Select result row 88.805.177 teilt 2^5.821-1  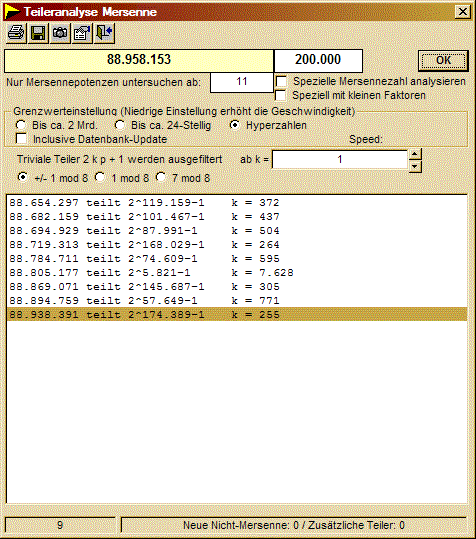point(237,273)
